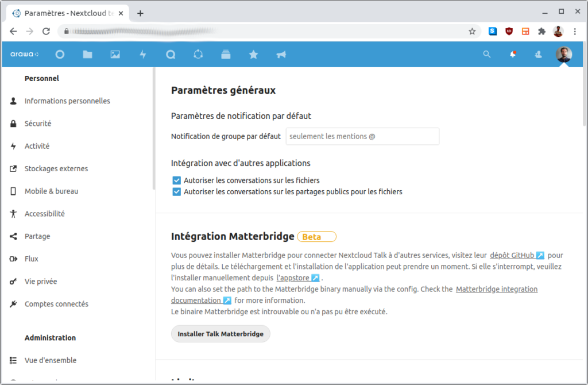This screenshot has width=588, height=385.
Task: Go back to the previous page
Action: coord(13,31)
